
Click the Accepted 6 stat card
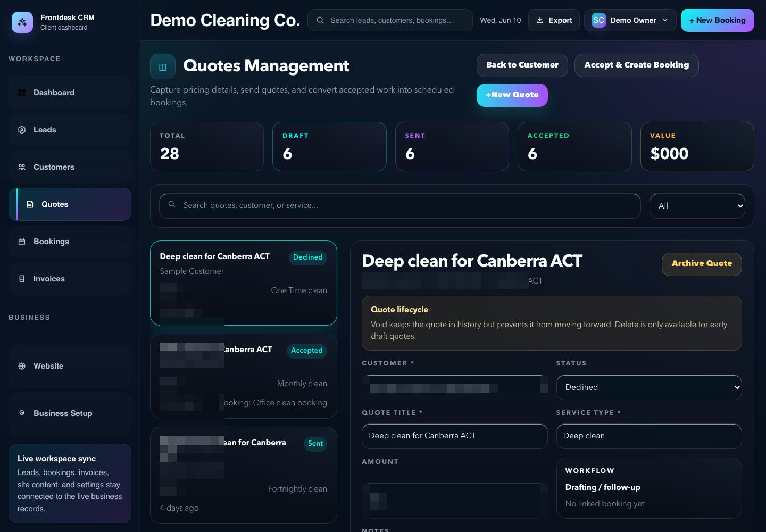574,147
